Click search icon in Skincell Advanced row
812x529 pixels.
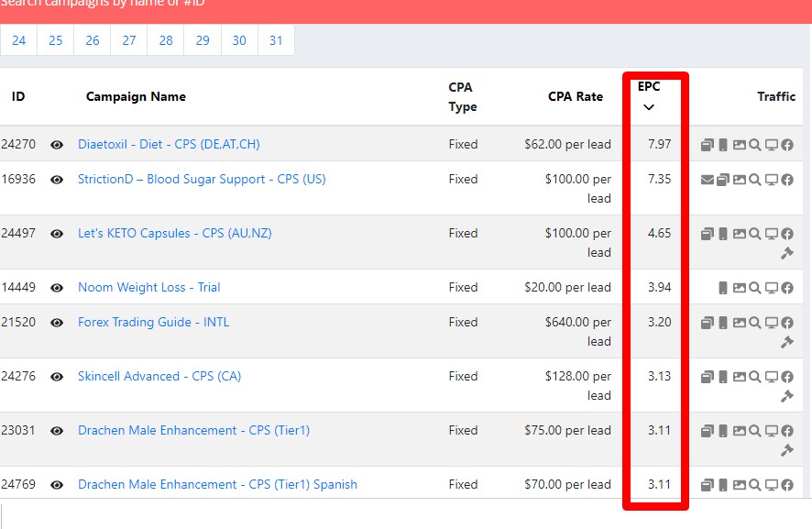[x=755, y=377]
